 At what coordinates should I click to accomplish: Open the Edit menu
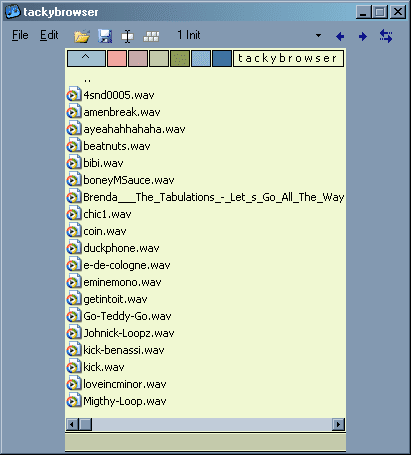point(49,35)
